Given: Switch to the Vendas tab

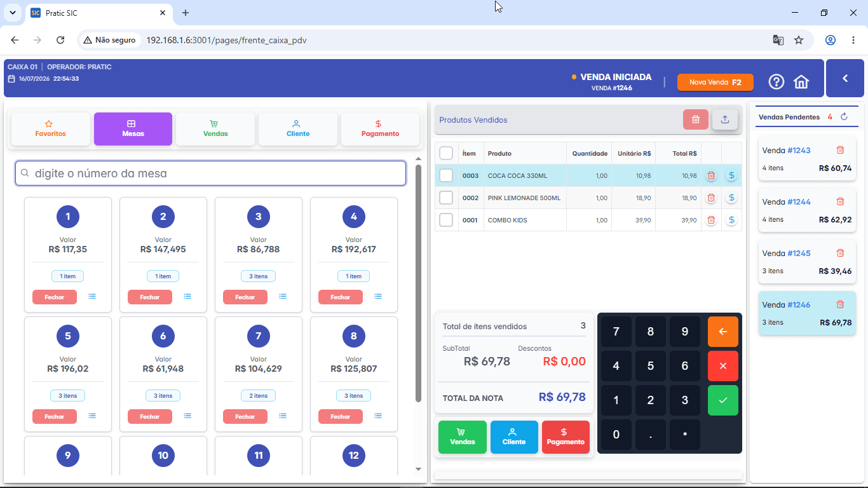Looking at the screenshot, I should (x=215, y=129).
